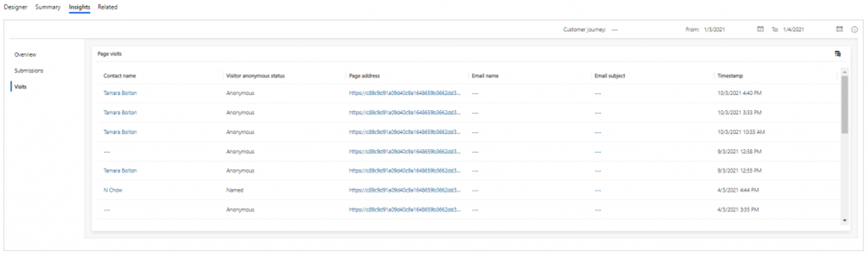Click the table scrollbar down arrow
The width and height of the screenshot is (868, 262).
845,220
